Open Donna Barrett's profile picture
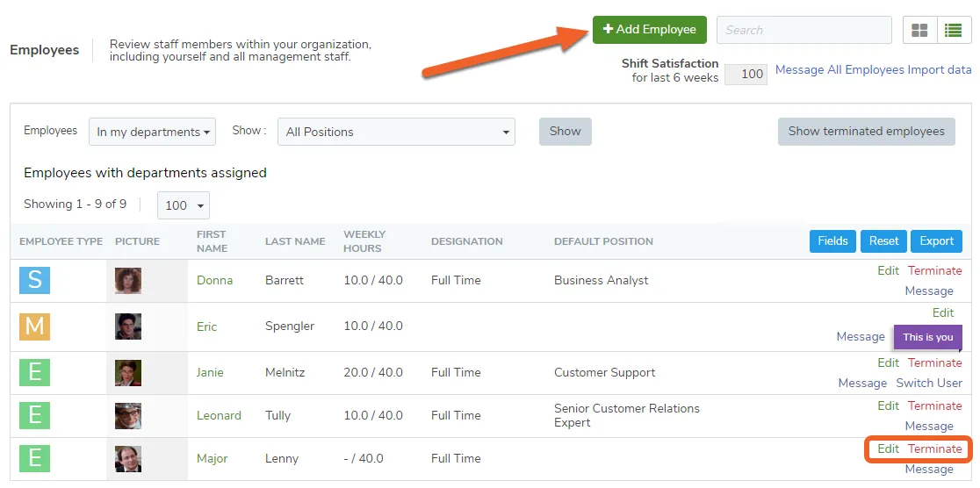This screenshot has height=488, width=980. click(128, 281)
